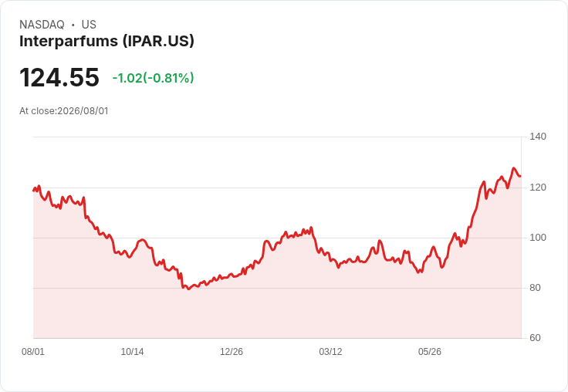Click the 60 y-axis price label
The height and width of the screenshot is (392, 568).
tap(535, 338)
